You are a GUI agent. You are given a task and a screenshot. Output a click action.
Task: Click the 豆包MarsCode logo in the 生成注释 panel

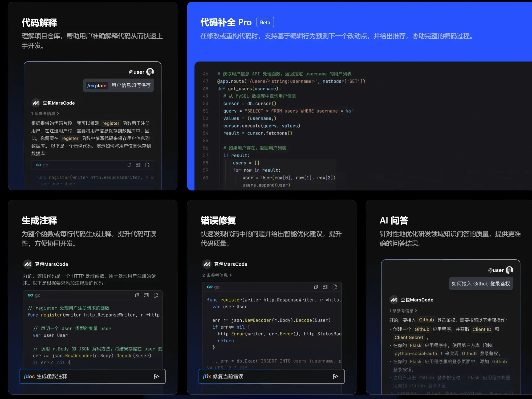click(28, 264)
